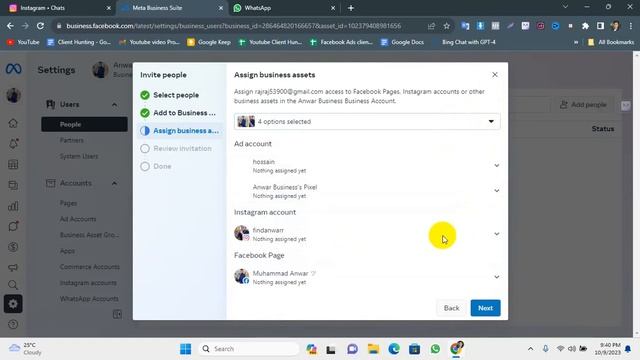This screenshot has width=640, height=360.
Task: Click the Meta logo in sidebar
Action: (x=13, y=69)
